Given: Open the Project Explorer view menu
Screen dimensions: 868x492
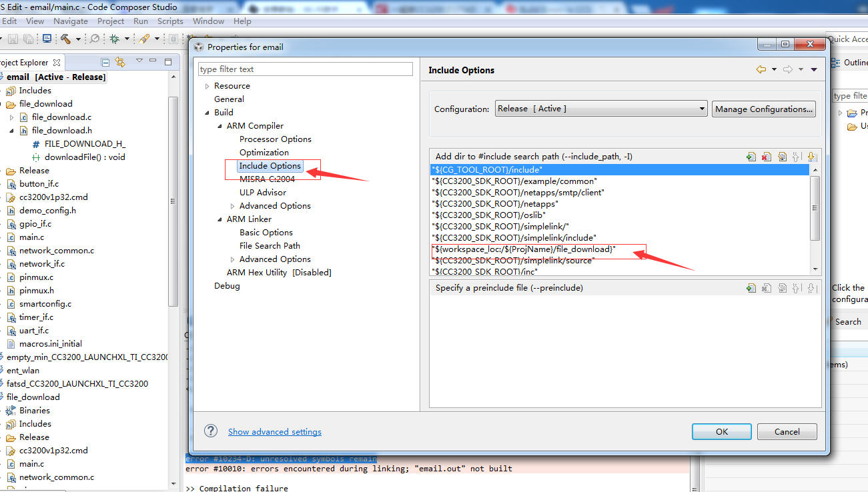Looking at the screenshot, I should pyautogui.click(x=139, y=61).
